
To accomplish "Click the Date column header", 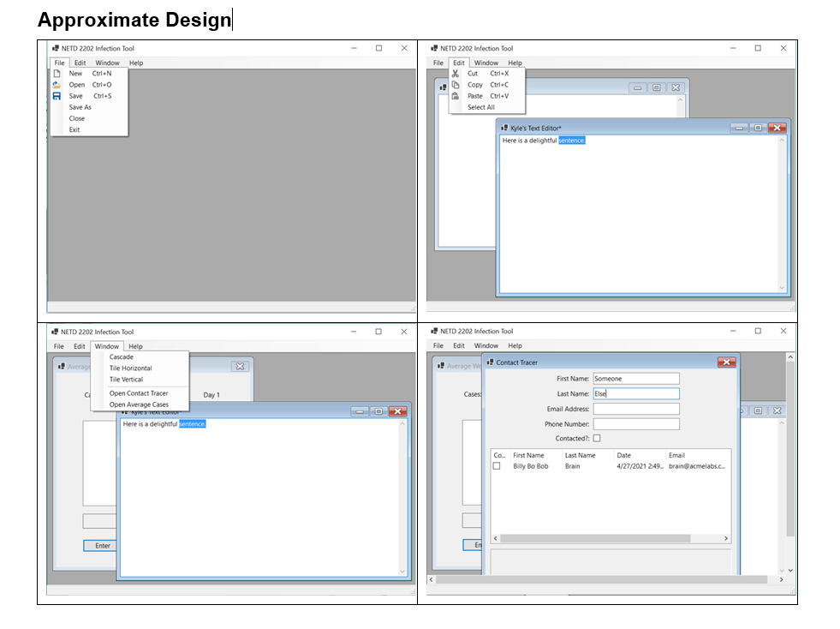I will [623, 455].
